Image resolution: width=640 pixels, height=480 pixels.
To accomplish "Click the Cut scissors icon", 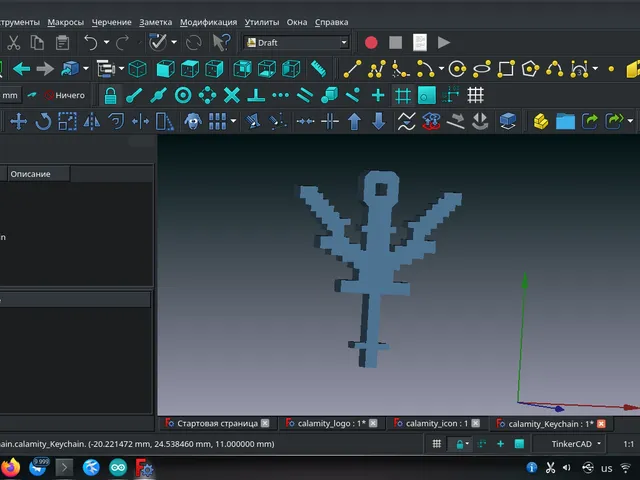I will 13,42.
